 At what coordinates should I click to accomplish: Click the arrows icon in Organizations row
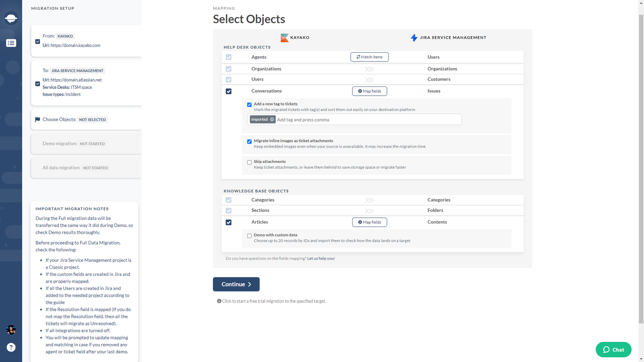pos(369,69)
